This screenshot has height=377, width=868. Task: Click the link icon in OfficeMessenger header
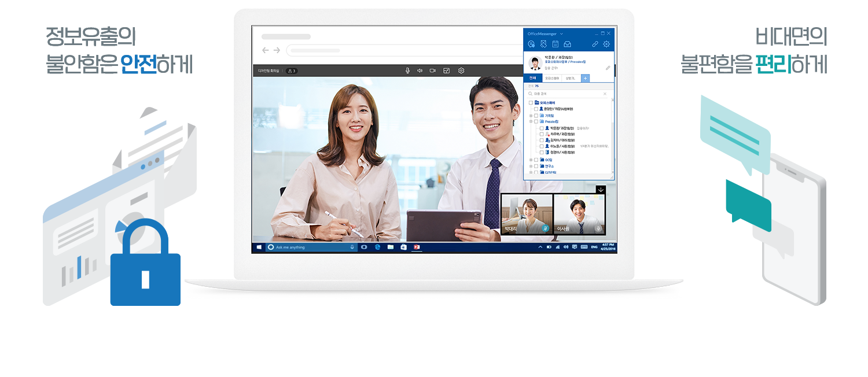click(x=595, y=44)
